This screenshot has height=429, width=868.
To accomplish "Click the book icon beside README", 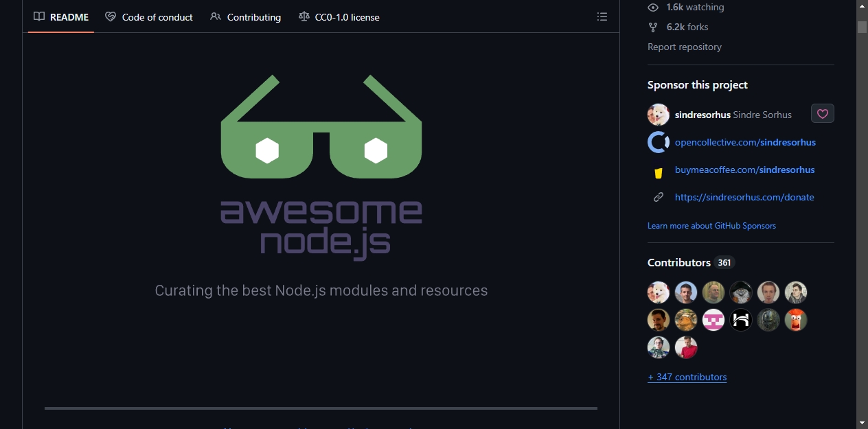I will [x=39, y=16].
